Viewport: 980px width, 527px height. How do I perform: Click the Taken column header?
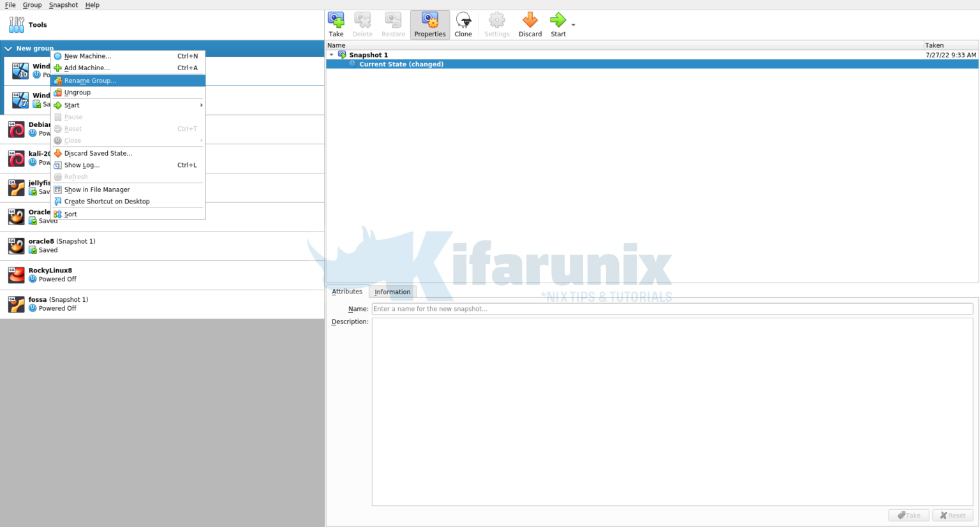pyautogui.click(x=951, y=45)
